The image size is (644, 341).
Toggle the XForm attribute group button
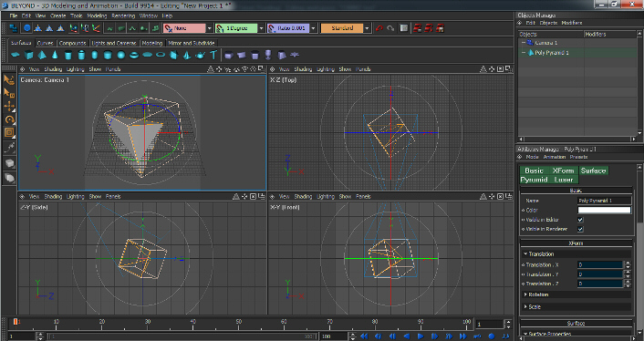coord(564,170)
